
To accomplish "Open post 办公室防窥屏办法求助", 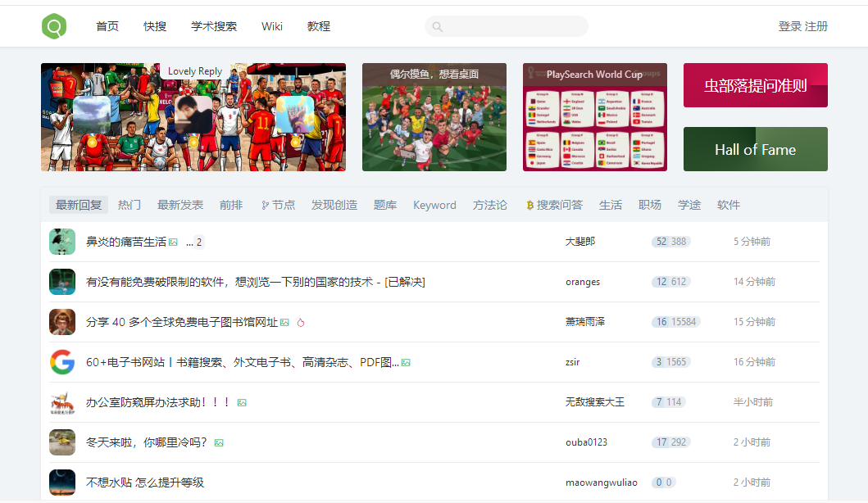I will [157, 402].
